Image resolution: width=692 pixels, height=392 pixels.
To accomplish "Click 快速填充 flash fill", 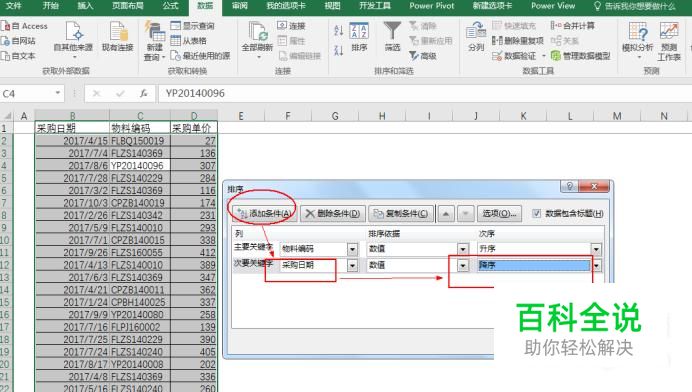I will click(514, 26).
